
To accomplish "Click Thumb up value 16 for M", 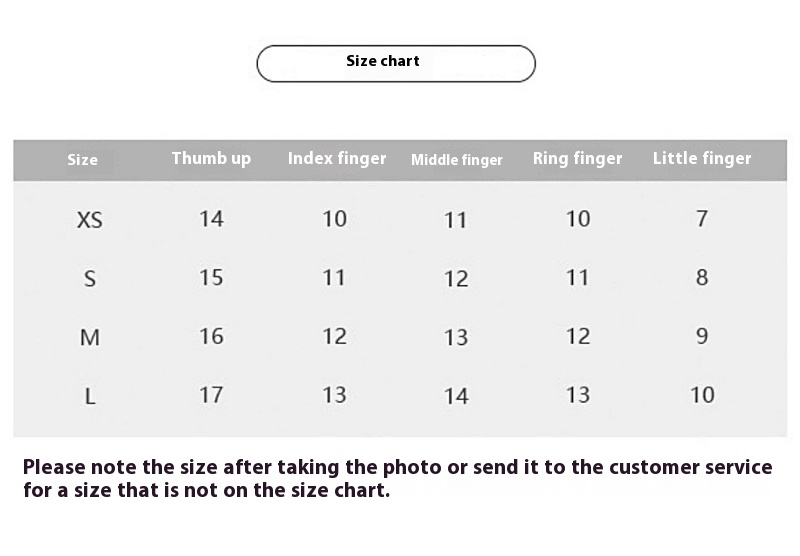I will (x=211, y=336).
